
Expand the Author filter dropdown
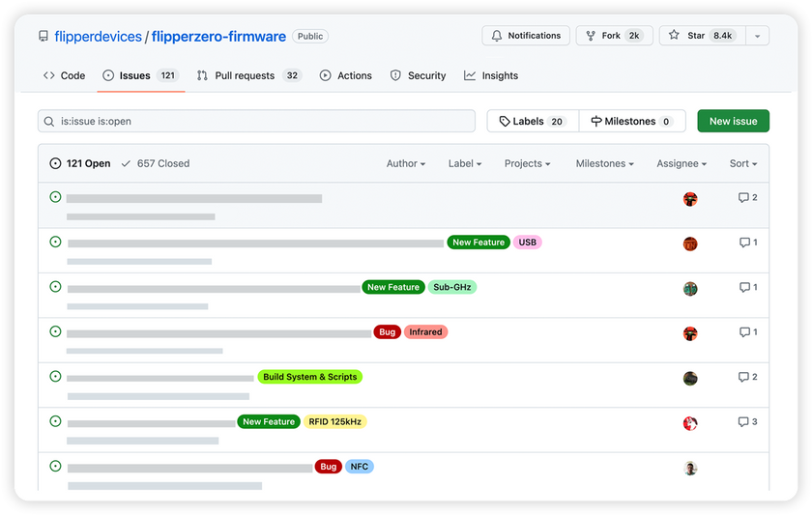[x=406, y=163]
